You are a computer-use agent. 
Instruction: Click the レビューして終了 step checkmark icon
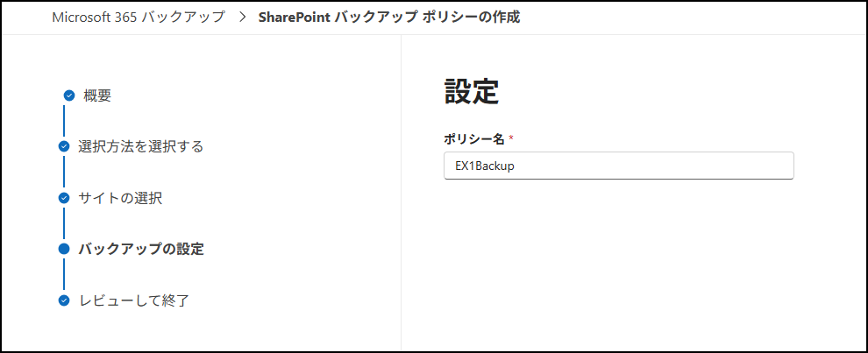click(x=64, y=300)
